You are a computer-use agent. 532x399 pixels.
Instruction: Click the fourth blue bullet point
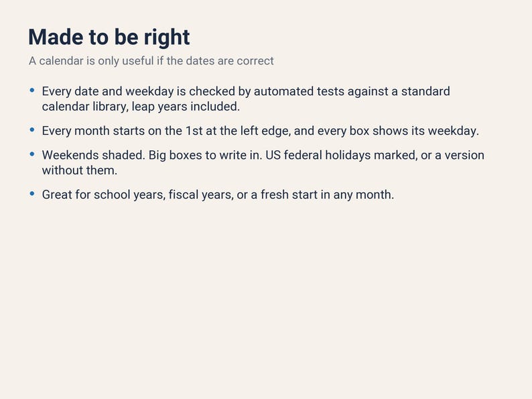(32, 194)
